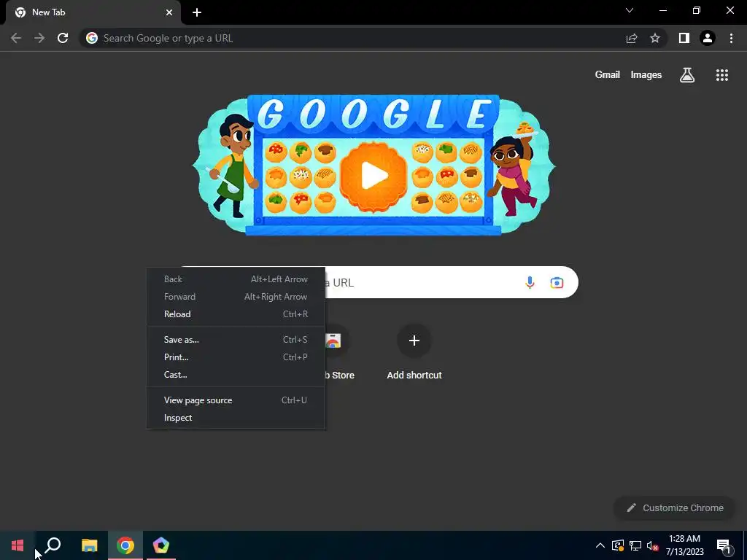The width and height of the screenshot is (747, 560).
Task: Click the Forward navigation arrow in toolbar
Action: [39, 38]
